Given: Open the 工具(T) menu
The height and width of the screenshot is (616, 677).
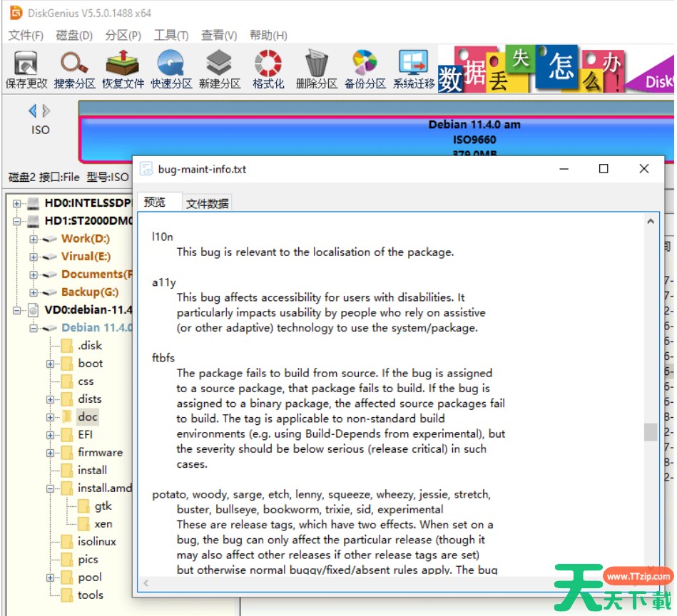Looking at the screenshot, I should (171, 36).
